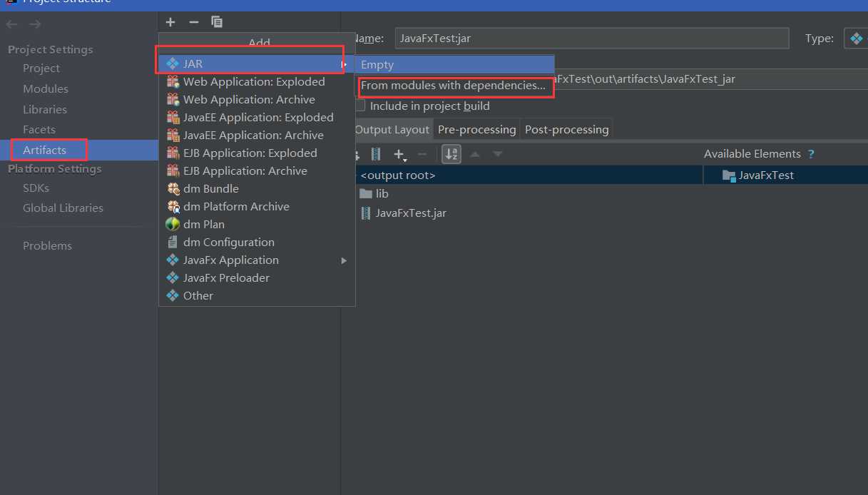The height and width of the screenshot is (495, 868).
Task: Open SDKs platform settings
Action: [36, 188]
